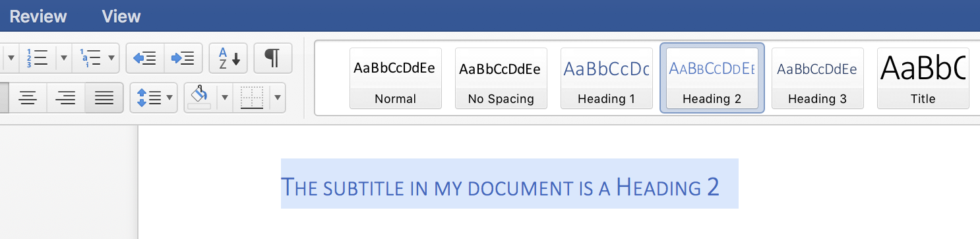Increase the paragraph indent
This screenshot has height=239, width=980.
click(x=183, y=58)
